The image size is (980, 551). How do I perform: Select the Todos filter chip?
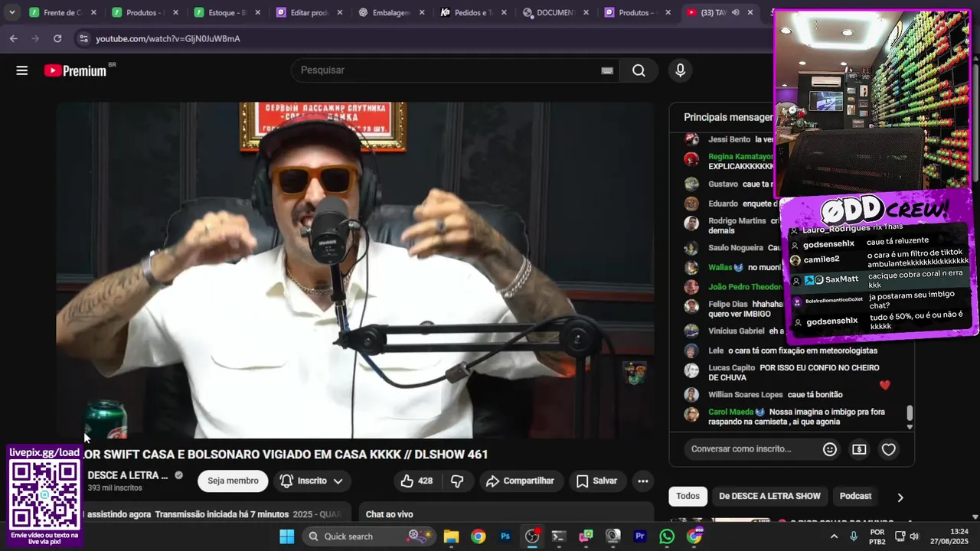click(x=688, y=496)
